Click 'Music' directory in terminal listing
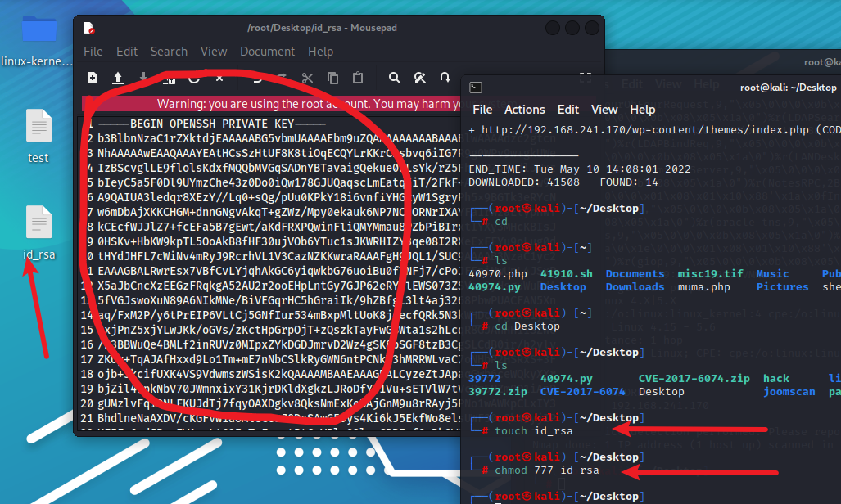The height and width of the screenshot is (504, 841). [x=772, y=273]
